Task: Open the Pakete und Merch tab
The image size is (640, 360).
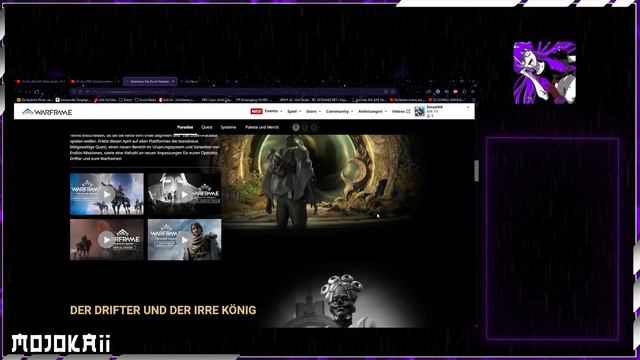Action: (262, 127)
